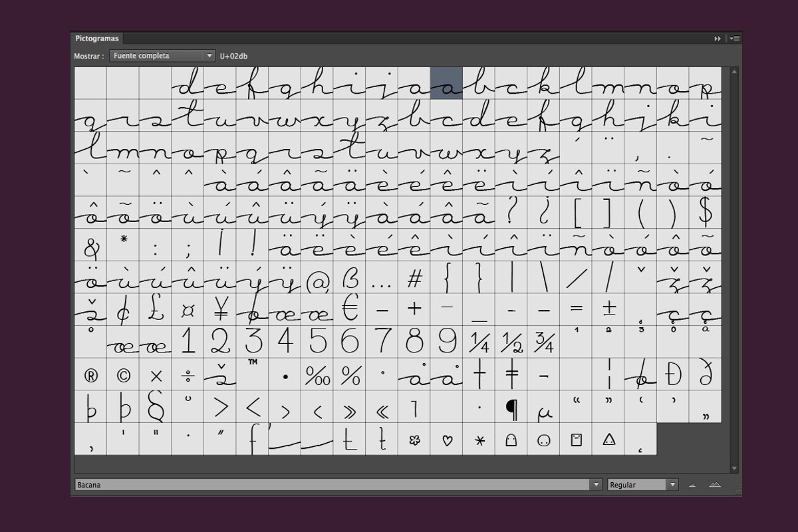
Task: Select the \ backslash glyph
Action: click(x=544, y=278)
